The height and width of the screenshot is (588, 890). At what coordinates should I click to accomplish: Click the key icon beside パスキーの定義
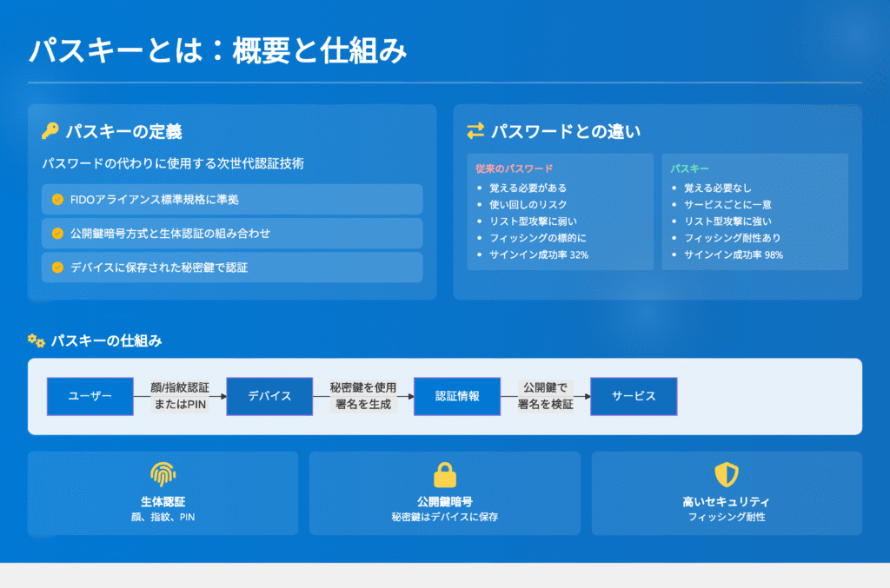coord(50,132)
